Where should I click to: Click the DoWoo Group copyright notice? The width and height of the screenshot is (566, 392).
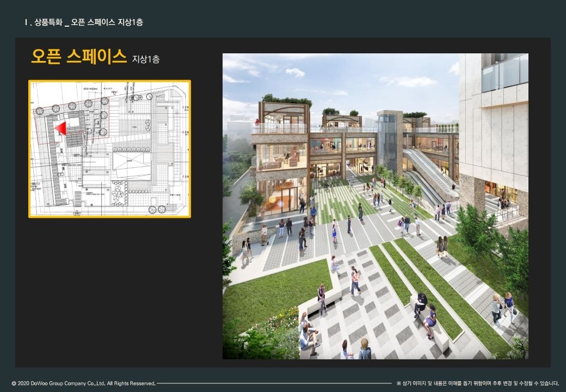(x=83, y=383)
